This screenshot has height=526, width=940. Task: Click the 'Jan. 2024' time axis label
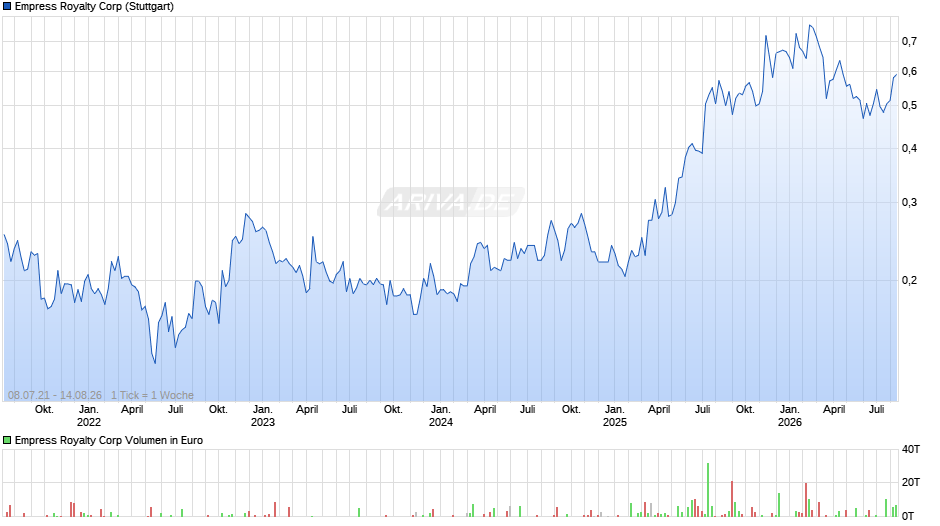click(x=441, y=416)
